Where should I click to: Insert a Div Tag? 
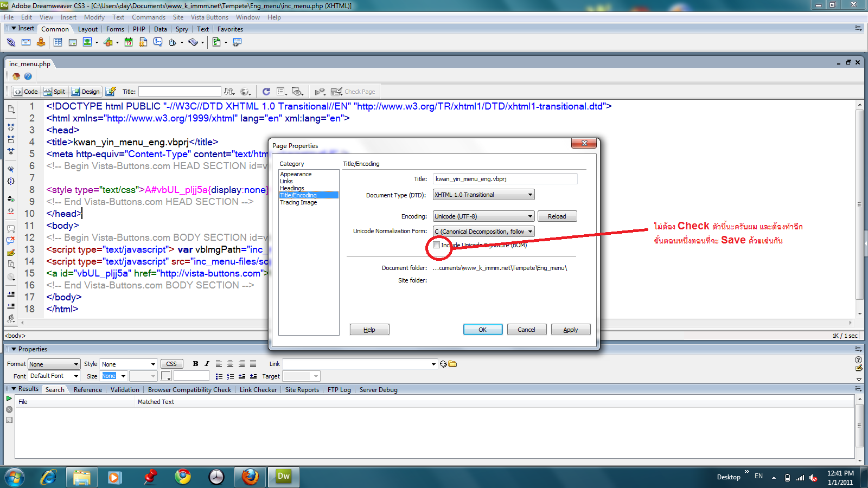[72, 42]
